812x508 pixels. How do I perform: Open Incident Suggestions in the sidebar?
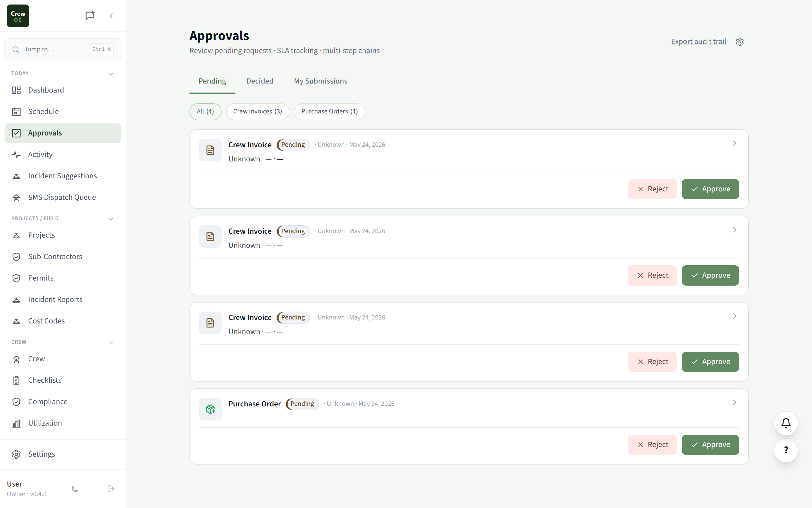point(63,176)
